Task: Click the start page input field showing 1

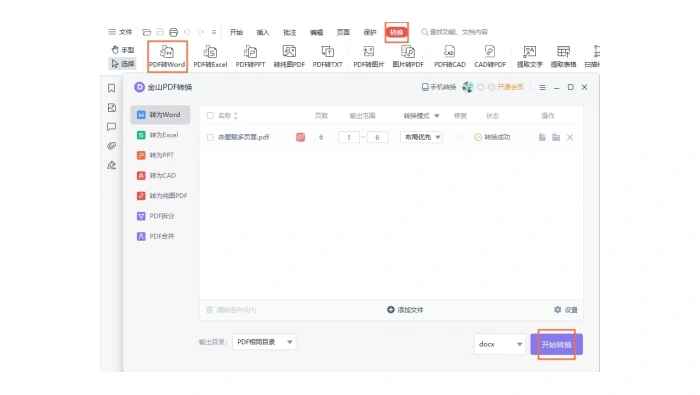Action: click(x=349, y=137)
